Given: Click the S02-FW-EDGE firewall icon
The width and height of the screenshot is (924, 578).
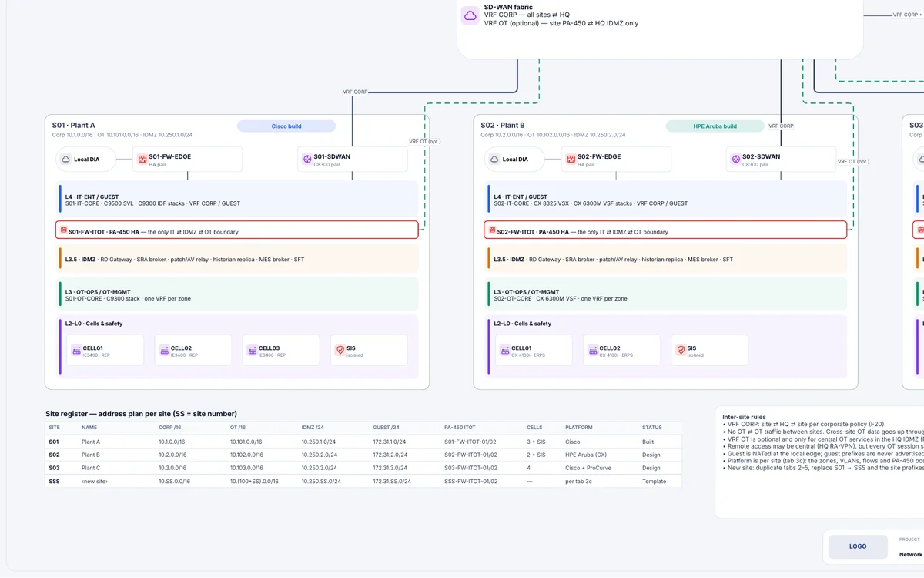Looking at the screenshot, I should tap(570, 160).
